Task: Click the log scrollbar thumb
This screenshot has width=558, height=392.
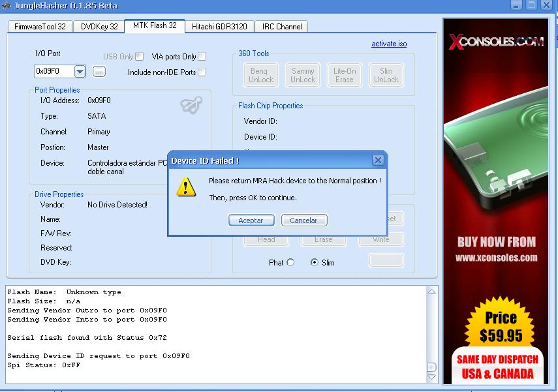Action: click(431, 367)
